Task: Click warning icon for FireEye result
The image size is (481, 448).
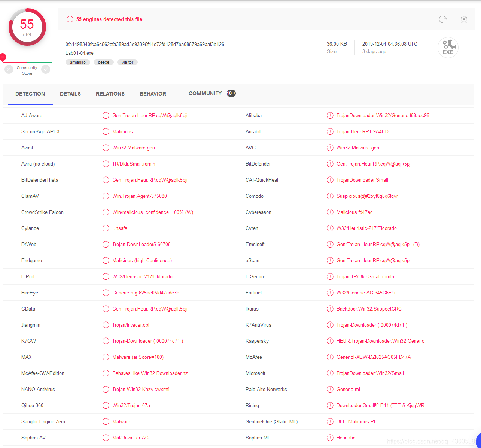Action: (106, 293)
